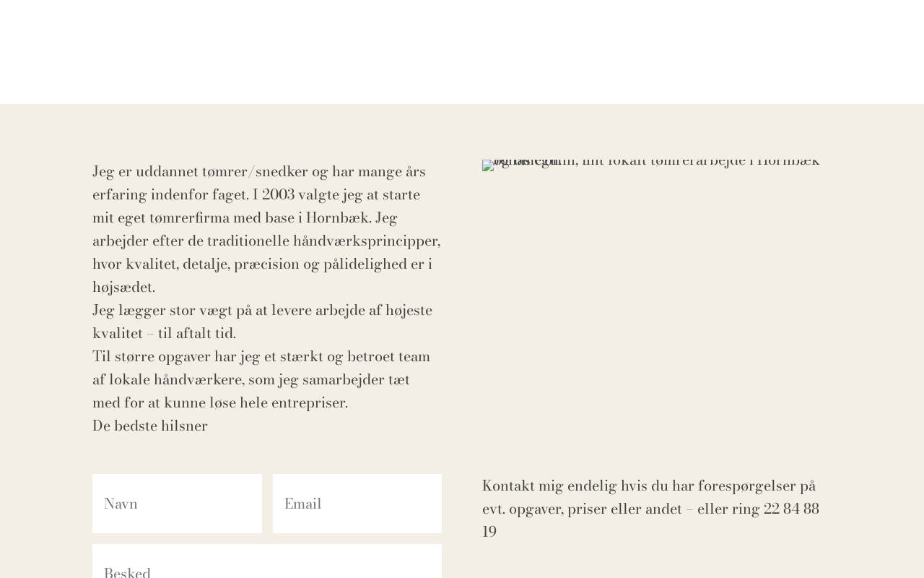Click the Navn input field
This screenshot has height=578, width=924.
[177, 504]
